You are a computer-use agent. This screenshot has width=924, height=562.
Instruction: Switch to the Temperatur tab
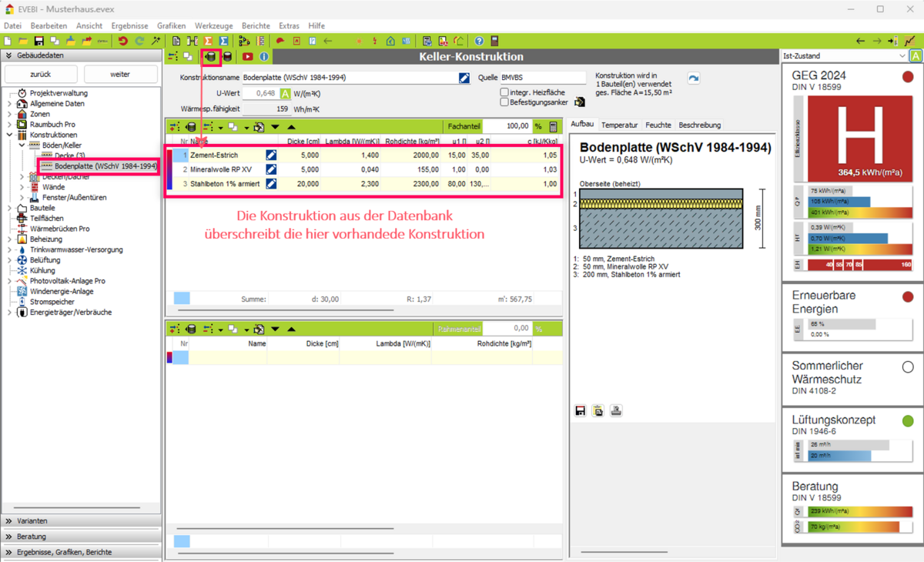coord(619,125)
